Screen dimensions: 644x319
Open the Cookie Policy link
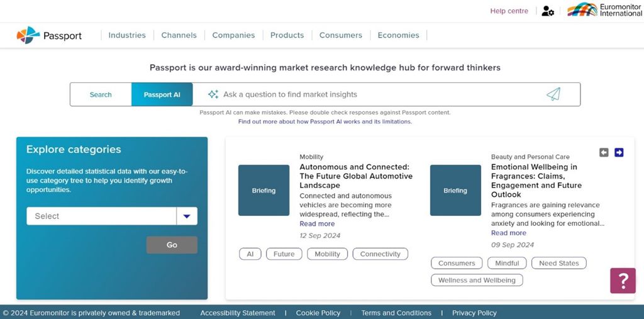(318, 313)
